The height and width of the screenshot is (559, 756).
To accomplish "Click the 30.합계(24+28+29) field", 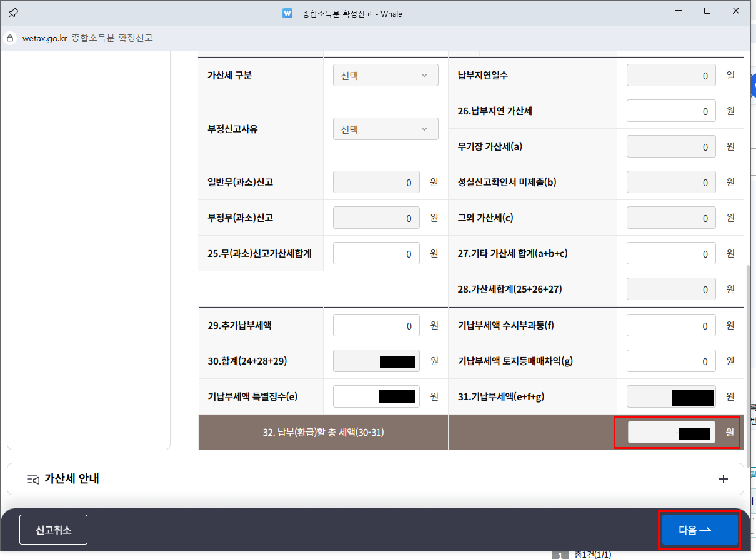I will click(376, 361).
